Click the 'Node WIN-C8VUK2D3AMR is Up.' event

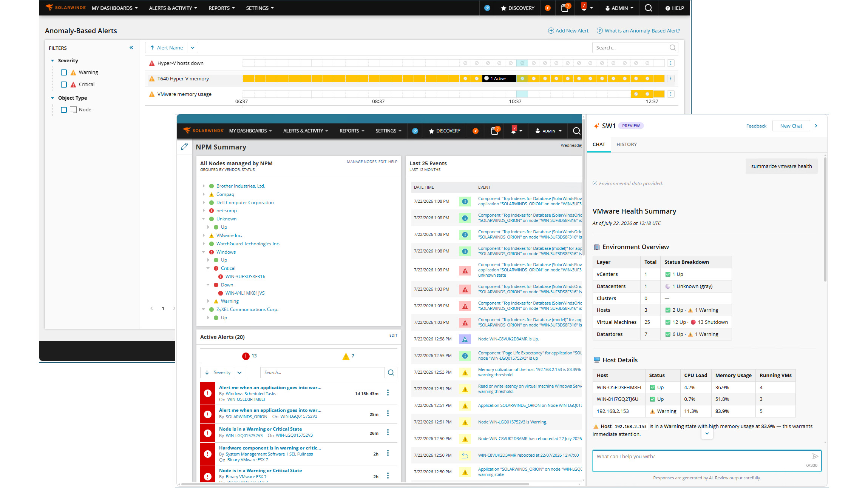[x=508, y=339]
